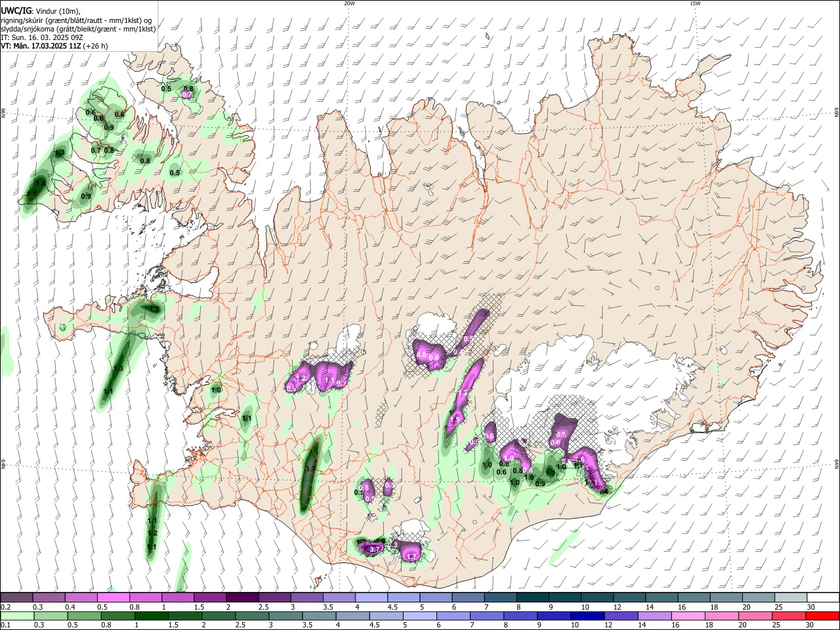Select the 'VT: Mán. 17.03.2025 11Z (+26 h)' line

click(x=54, y=46)
